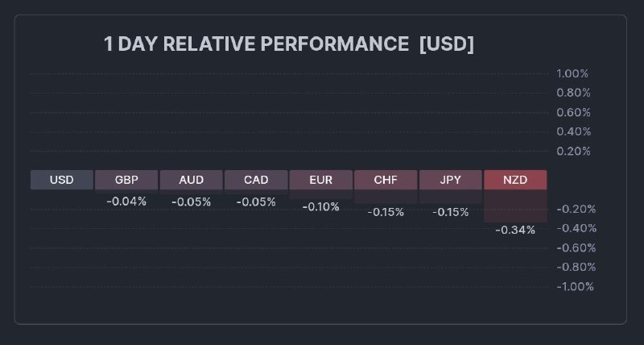This screenshot has height=345, width=644.
Task: Select the USD currency tile
Action: [61, 180]
